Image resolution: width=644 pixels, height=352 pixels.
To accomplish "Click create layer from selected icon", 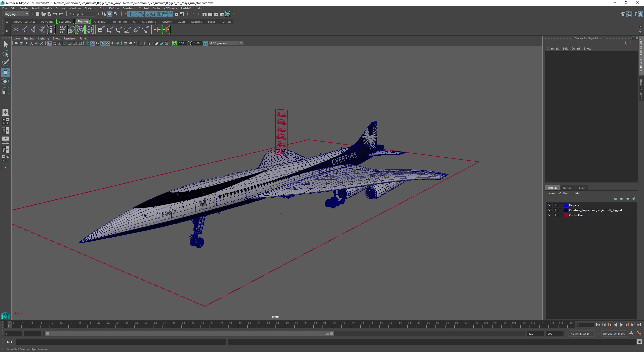I will point(634,199).
